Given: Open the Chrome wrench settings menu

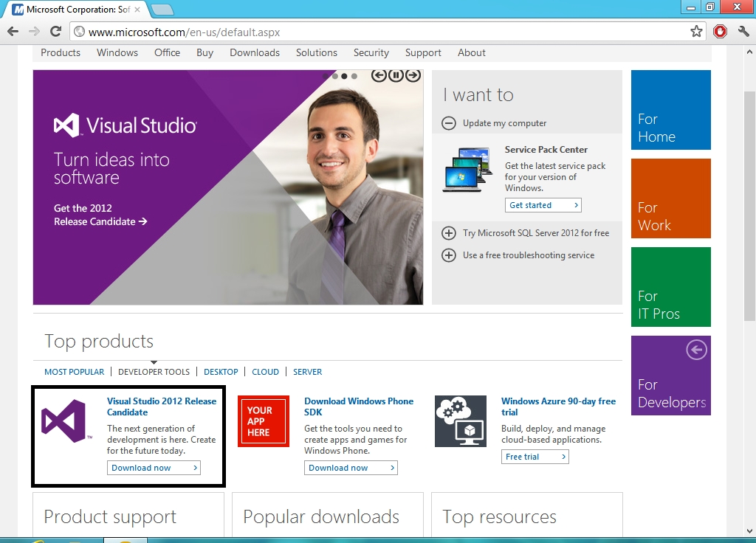Looking at the screenshot, I should pyautogui.click(x=743, y=32).
